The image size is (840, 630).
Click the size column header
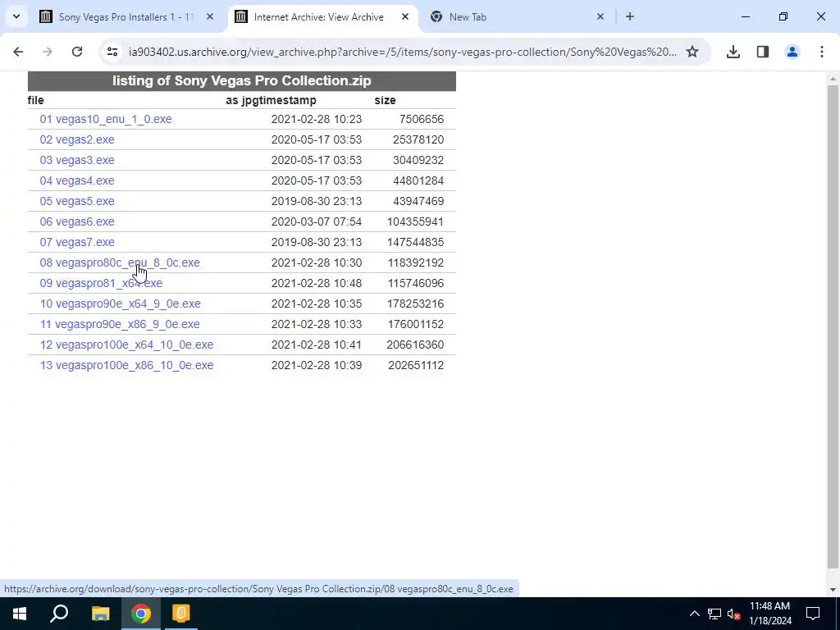pos(385,100)
